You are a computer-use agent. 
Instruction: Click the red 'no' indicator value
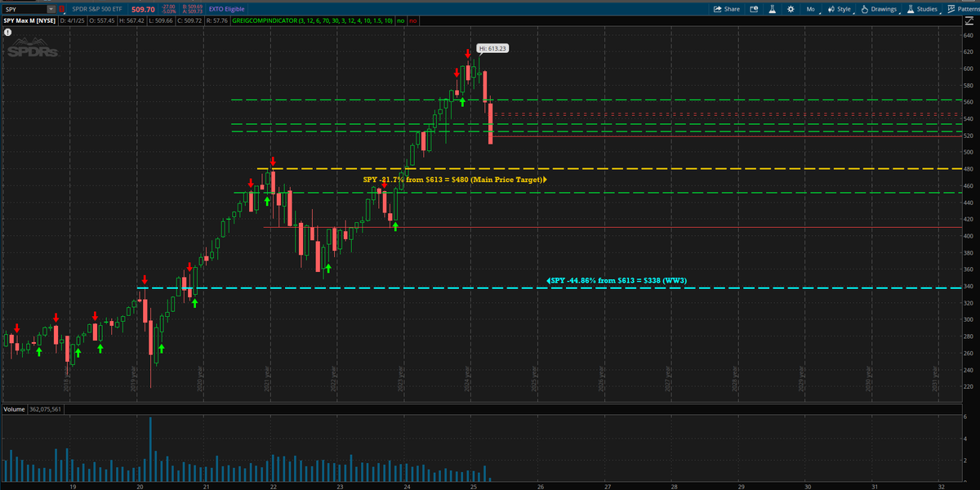coord(413,20)
